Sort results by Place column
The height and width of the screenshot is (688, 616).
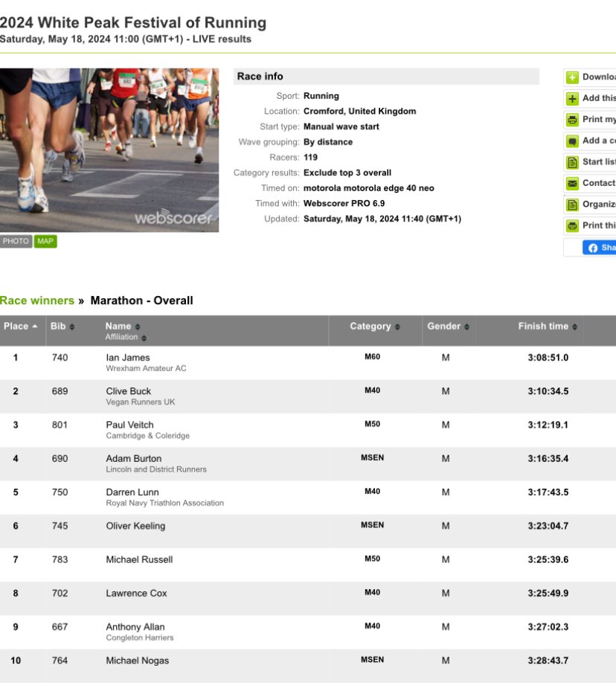click(x=20, y=326)
